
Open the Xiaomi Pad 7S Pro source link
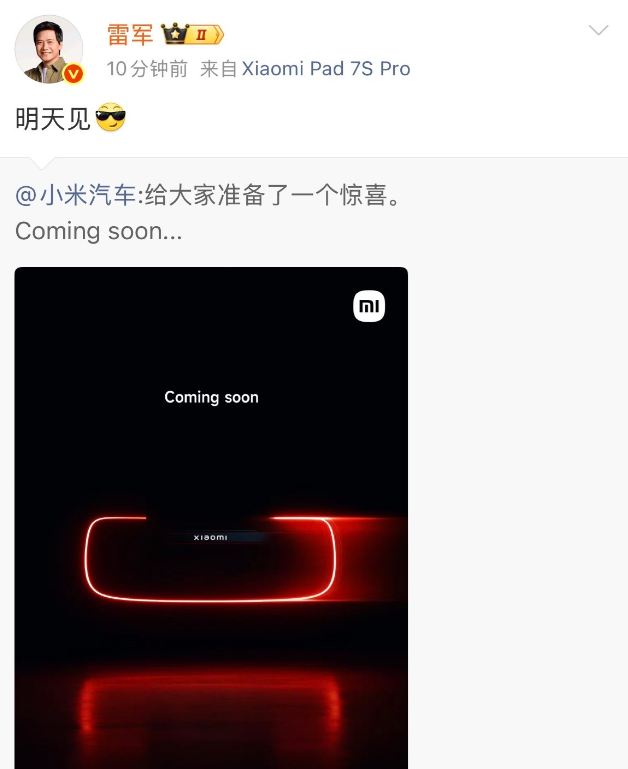click(326, 69)
